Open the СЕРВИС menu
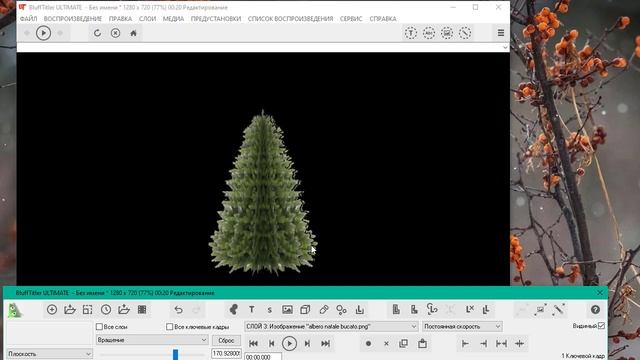This screenshot has width=640, height=360. pos(351,19)
